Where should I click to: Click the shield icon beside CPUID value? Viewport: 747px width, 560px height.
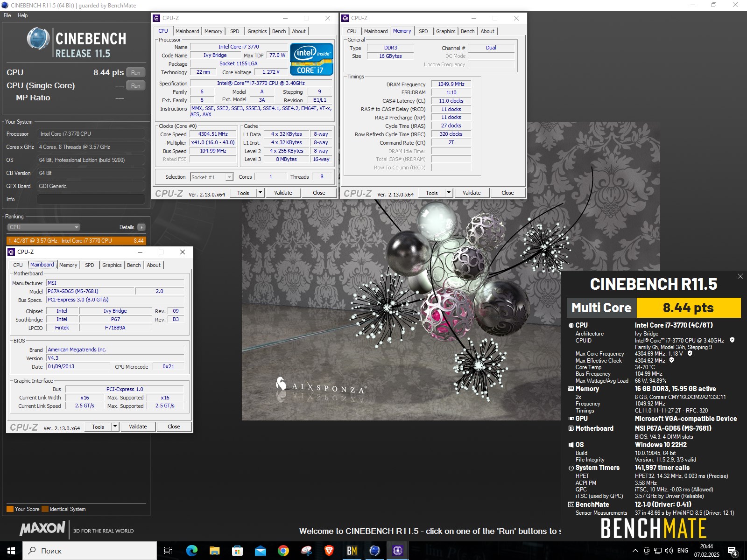click(x=732, y=340)
